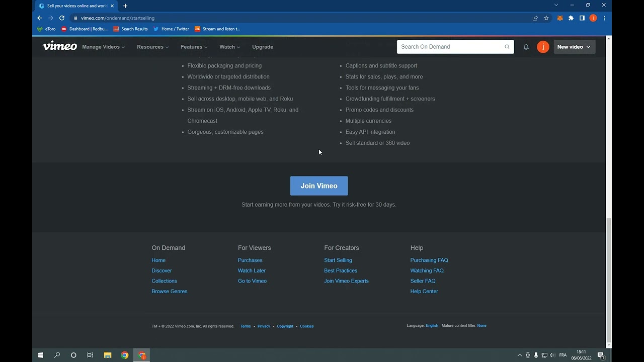The image size is (644, 362).
Task: Click the Vimeo logo
Action: click(60, 46)
